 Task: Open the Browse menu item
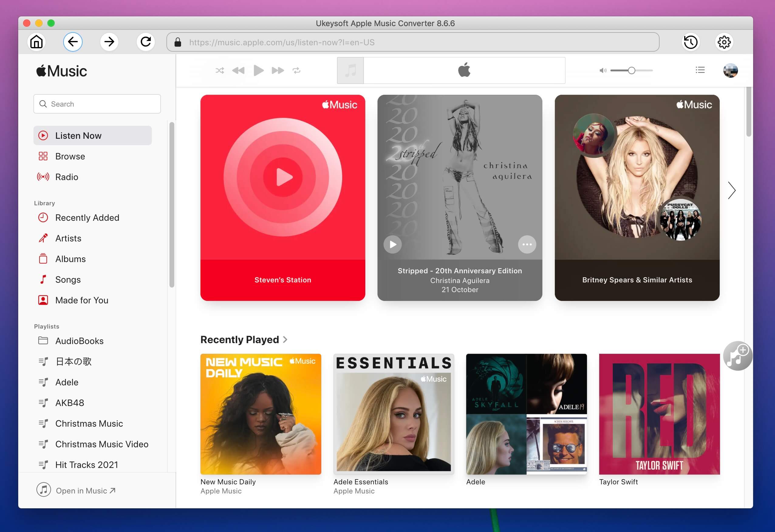(x=70, y=156)
